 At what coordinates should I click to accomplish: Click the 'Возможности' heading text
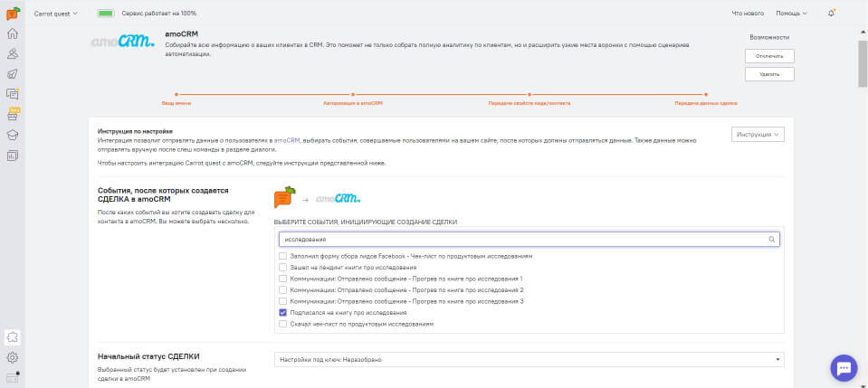coord(769,37)
